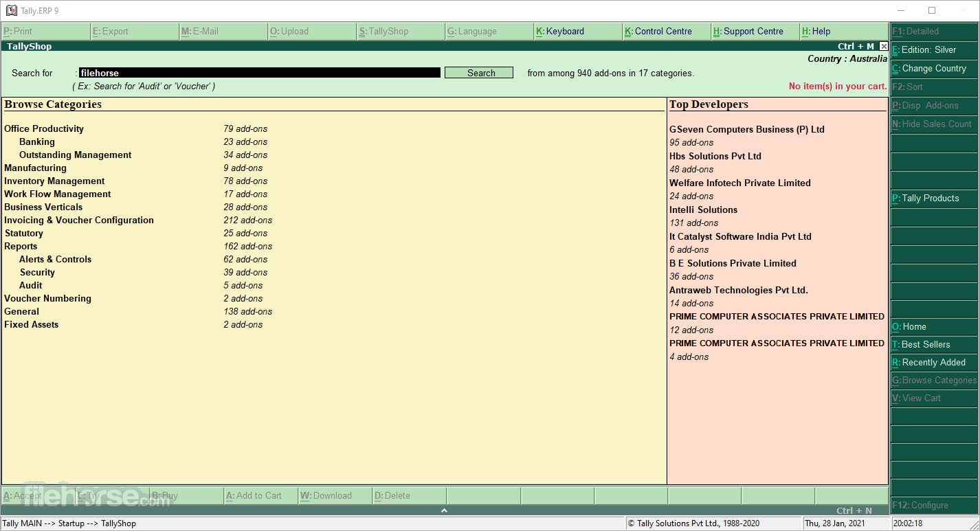Open the TallyShop menu item
Image resolution: width=980 pixels, height=531 pixels.
[x=400, y=32]
